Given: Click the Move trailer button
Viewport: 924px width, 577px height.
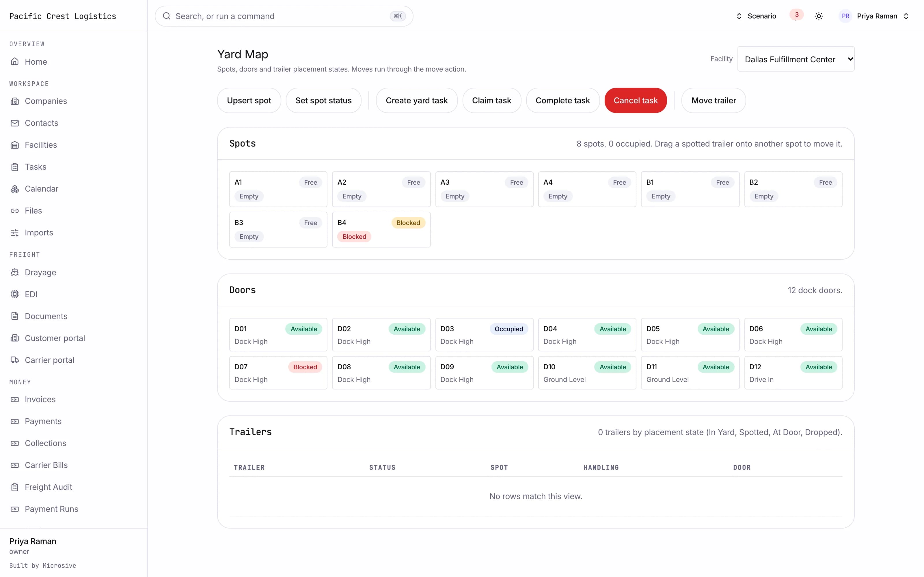Looking at the screenshot, I should click(713, 100).
